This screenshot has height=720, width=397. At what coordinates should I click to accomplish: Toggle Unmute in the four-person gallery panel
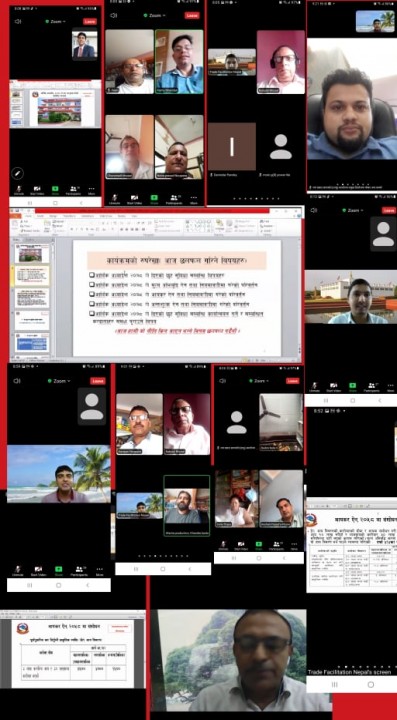point(114,199)
